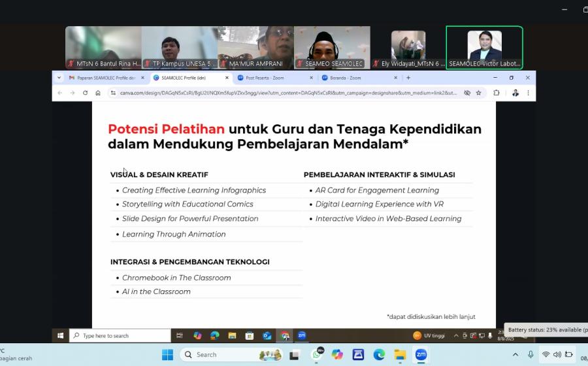Click the browser reload page icon
This screenshot has height=366, width=588.
pos(85,93)
